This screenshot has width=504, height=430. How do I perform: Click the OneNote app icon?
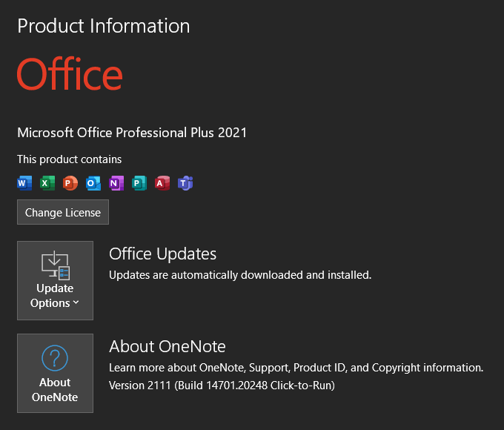[116, 183]
